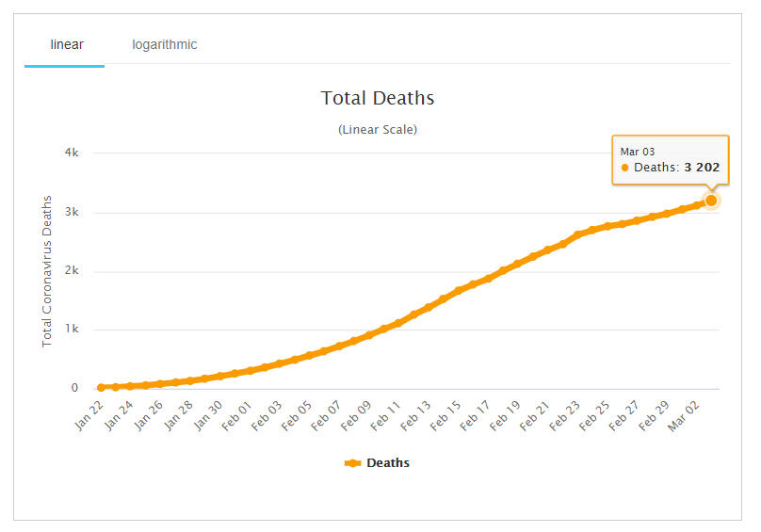The image size is (761, 532).
Task: Click the 4k y-axis label
Action: pyautogui.click(x=72, y=153)
